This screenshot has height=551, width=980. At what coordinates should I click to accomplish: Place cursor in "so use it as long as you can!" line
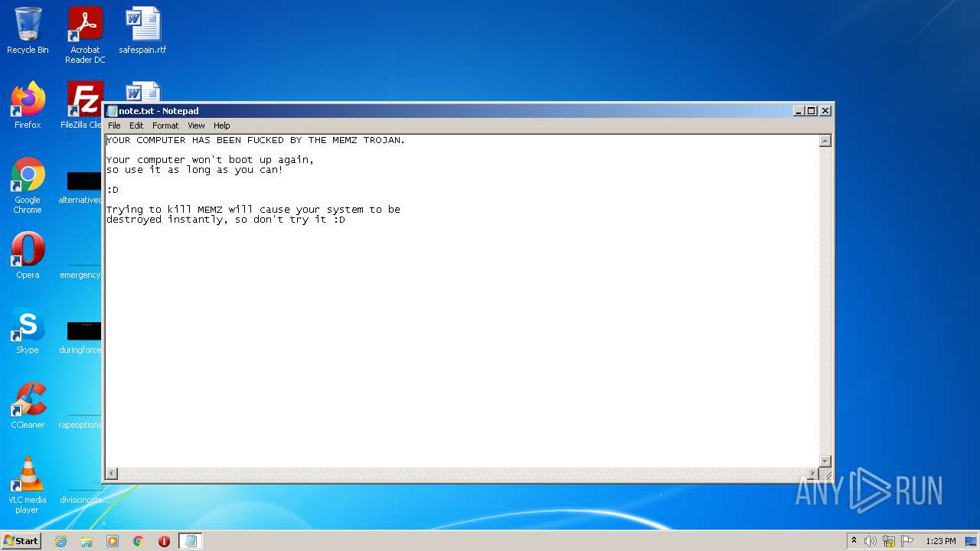pyautogui.click(x=194, y=170)
